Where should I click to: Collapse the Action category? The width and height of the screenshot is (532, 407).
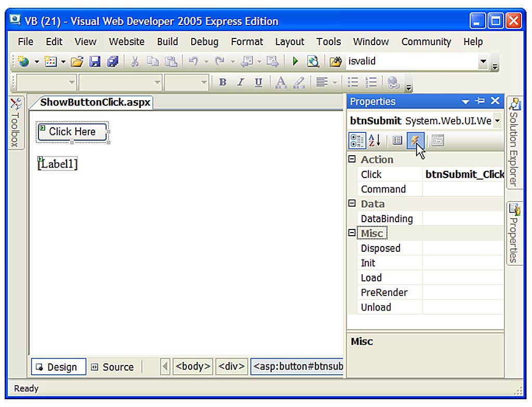(352, 159)
